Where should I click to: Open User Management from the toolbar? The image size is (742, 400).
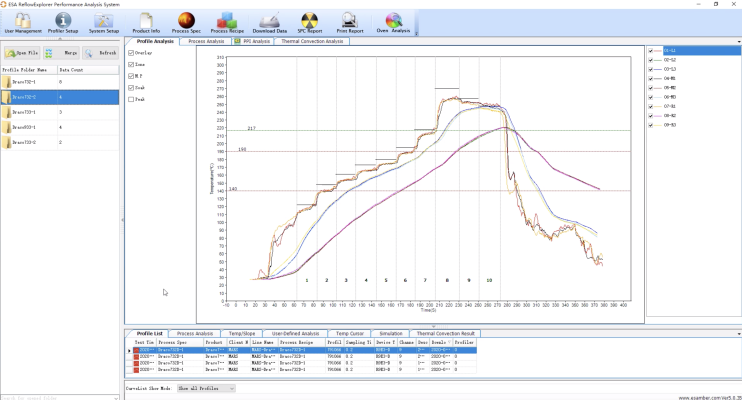22,22
